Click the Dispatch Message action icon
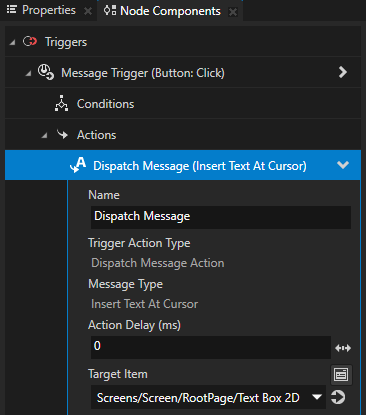 [x=78, y=165]
